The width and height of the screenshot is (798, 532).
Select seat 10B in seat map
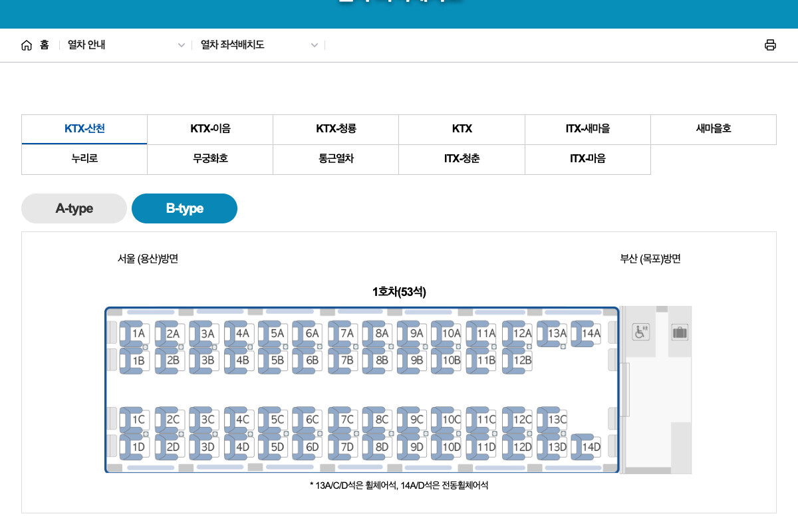(x=447, y=360)
